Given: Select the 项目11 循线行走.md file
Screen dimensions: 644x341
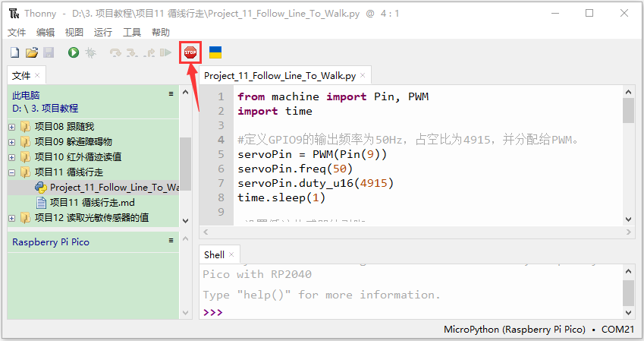Looking at the screenshot, I should pos(93,202).
